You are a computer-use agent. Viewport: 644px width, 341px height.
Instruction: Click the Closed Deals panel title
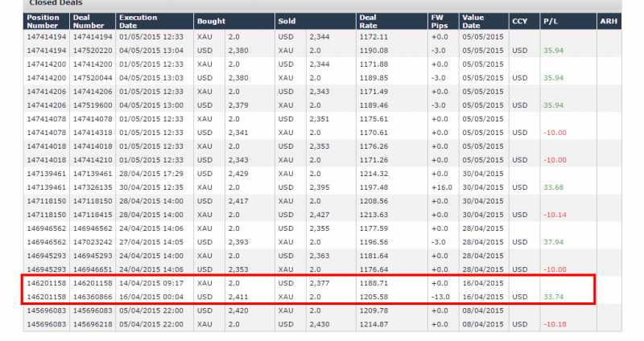point(56,3)
